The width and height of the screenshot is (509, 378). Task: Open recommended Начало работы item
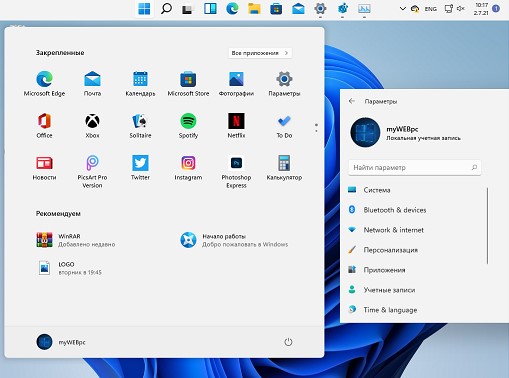234,240
